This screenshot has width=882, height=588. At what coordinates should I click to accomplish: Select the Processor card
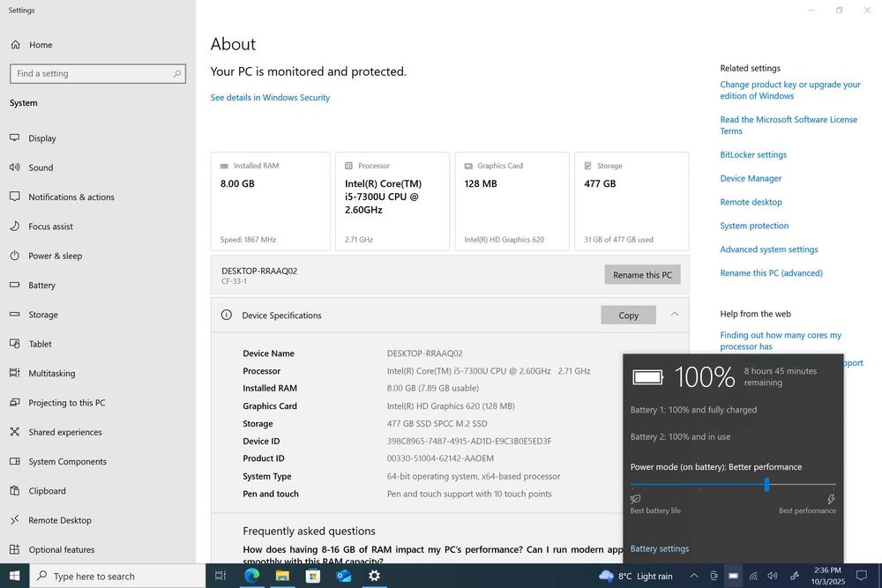[x=392, y=201]
